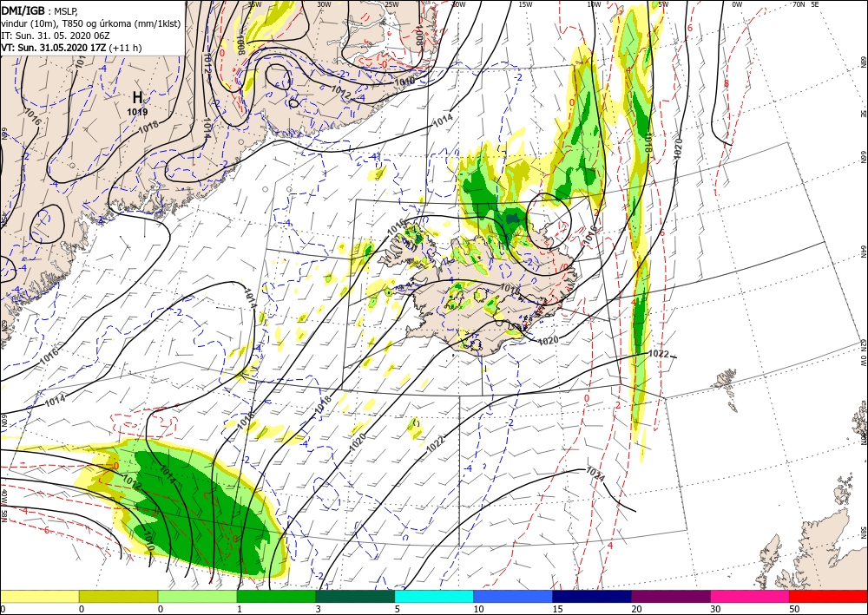
Task: Click the legend value '10' below color bar
Action: (x=477, y=609)
